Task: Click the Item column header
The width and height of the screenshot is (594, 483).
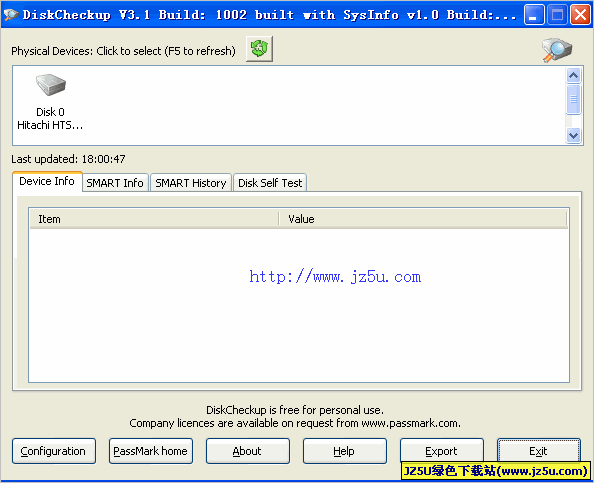Action: [154, 219]
